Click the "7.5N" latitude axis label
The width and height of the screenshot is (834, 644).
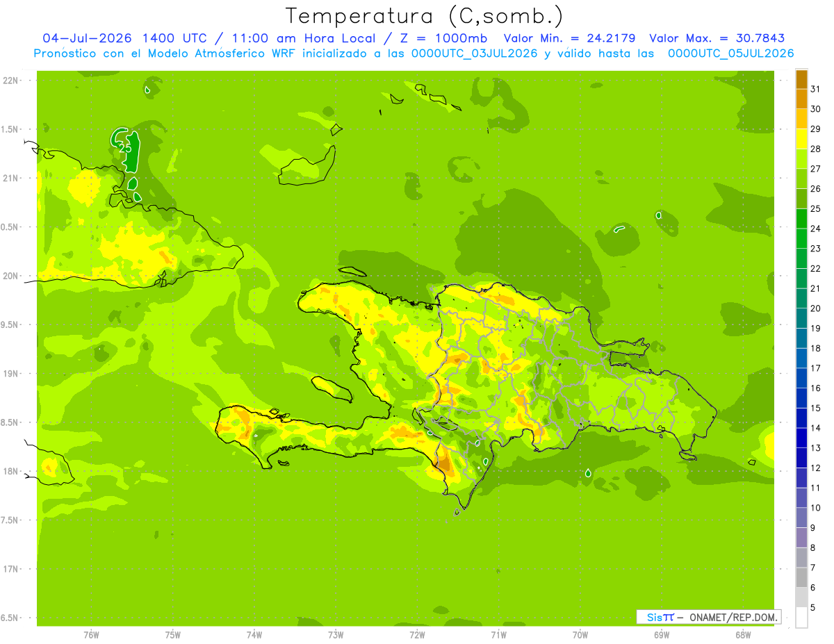click(x=10, y=520)
